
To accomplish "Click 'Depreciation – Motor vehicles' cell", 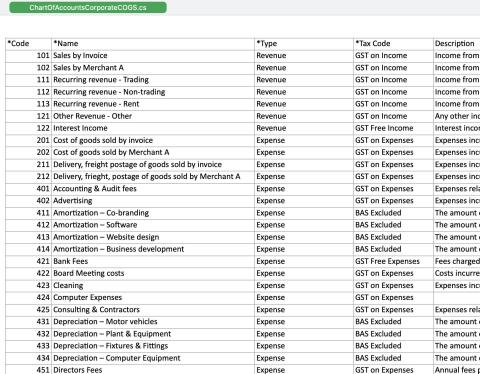I will pyautogui.click(x=153, y=322).
